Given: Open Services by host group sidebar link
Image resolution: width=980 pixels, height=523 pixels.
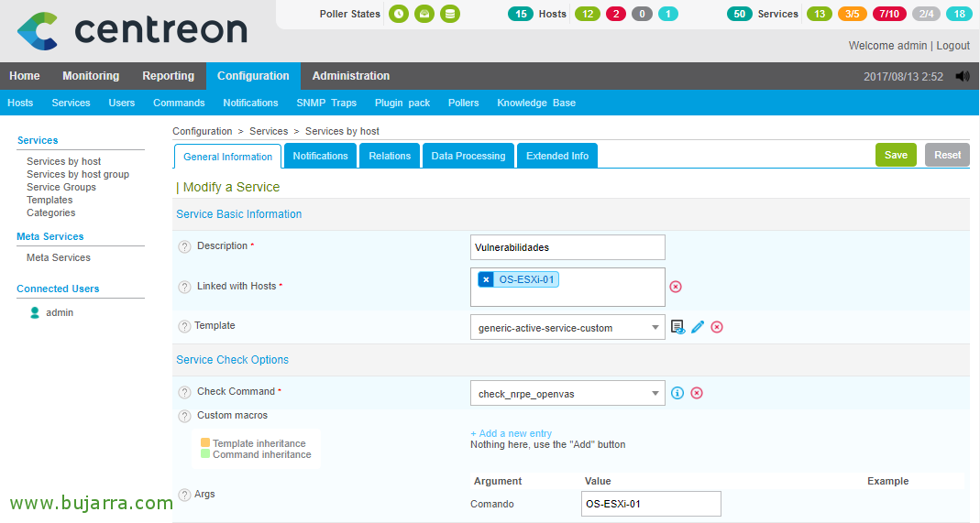Looking at the screenshot, I should 78,174.
